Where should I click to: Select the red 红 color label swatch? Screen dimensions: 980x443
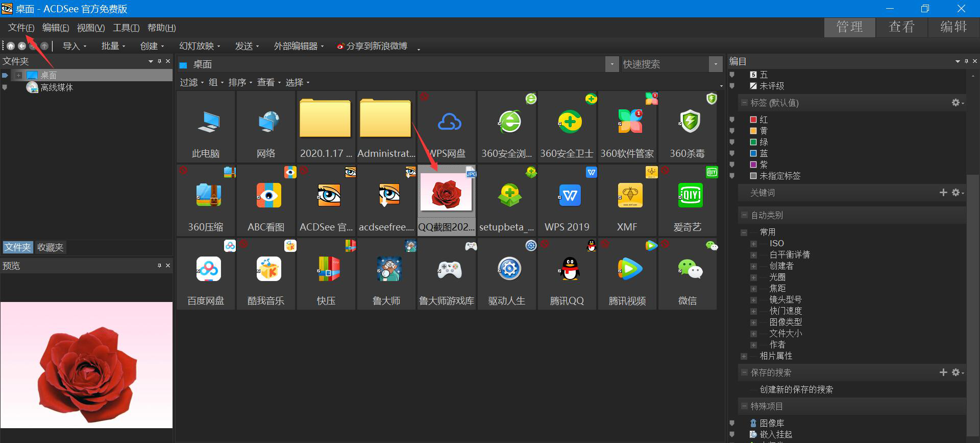pos(753,120)
